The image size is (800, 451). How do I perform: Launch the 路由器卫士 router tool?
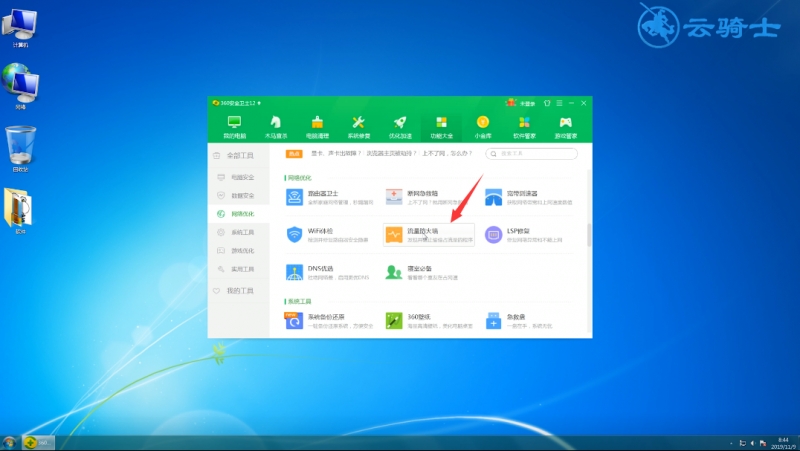click(x=329, y=197)
